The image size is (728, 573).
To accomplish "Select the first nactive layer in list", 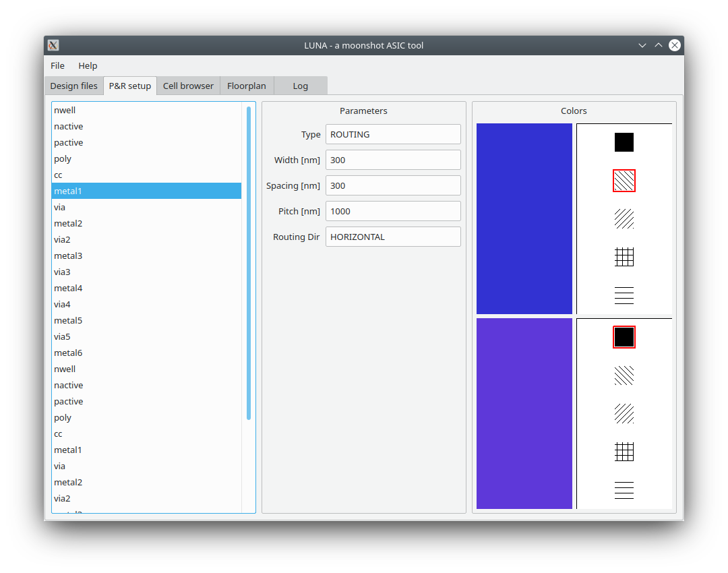I will coord(147,126).
